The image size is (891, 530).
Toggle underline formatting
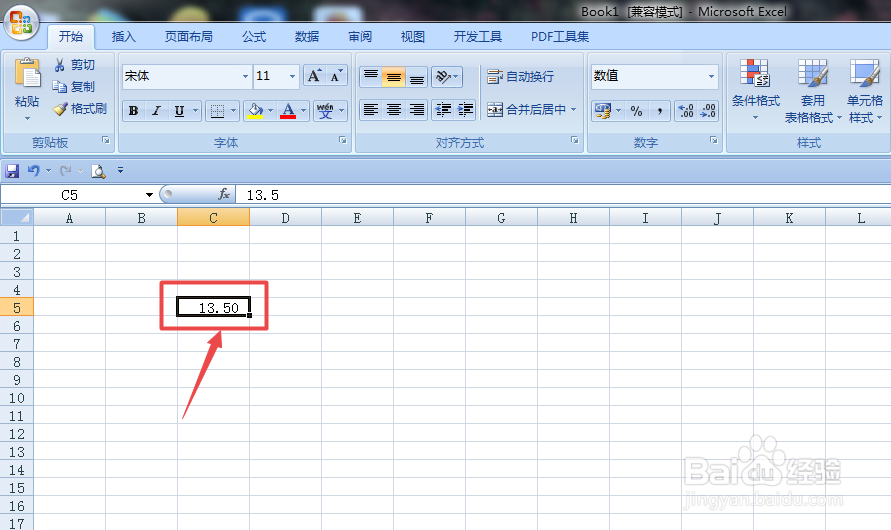[x=180, y=111]
